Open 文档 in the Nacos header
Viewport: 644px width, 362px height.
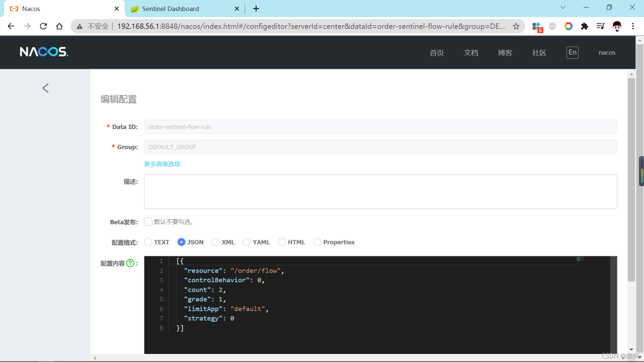tap(471, 53)
